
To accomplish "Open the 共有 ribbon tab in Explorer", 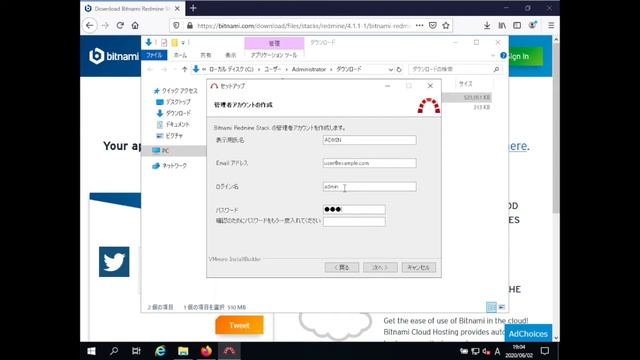I will pyautogui.click(x=206, y=55).
